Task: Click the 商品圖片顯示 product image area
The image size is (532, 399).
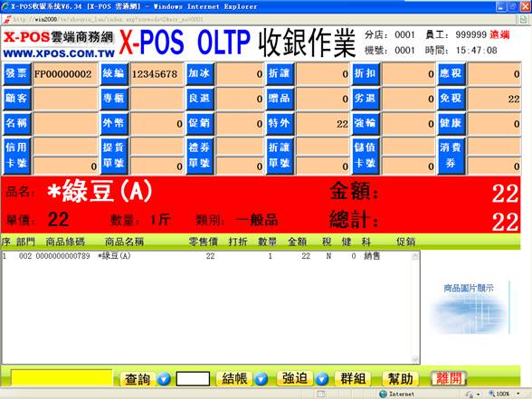Action: tap(470, 308)
